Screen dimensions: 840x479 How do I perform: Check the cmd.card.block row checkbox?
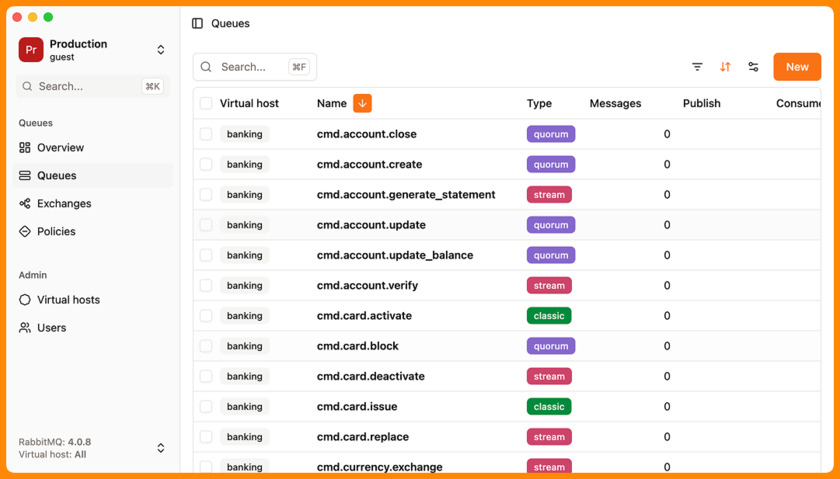pyautogui.click(x=206, y=346)
